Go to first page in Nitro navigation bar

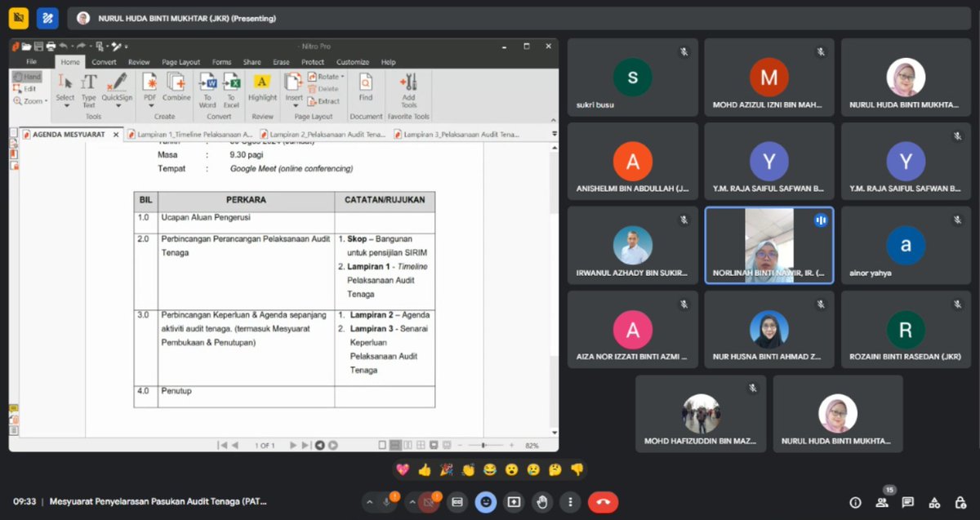pos(222,446)
